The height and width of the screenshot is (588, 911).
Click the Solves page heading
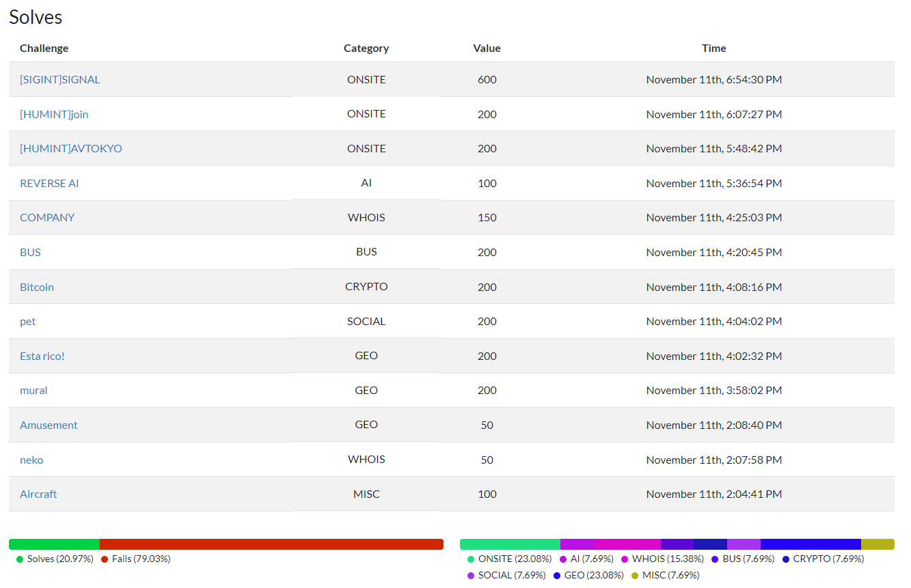(36, 17)
